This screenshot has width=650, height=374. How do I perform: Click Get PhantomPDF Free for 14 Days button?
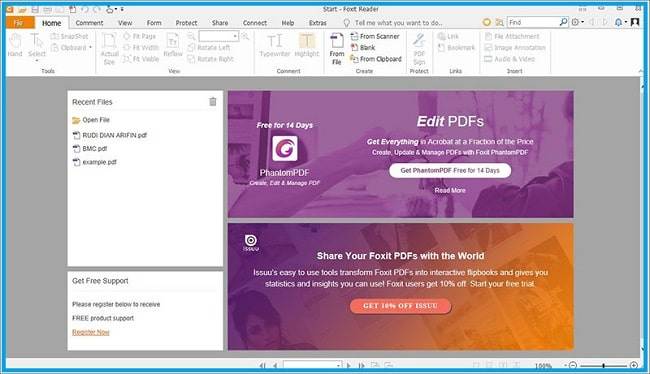click(x=450, y=170)
